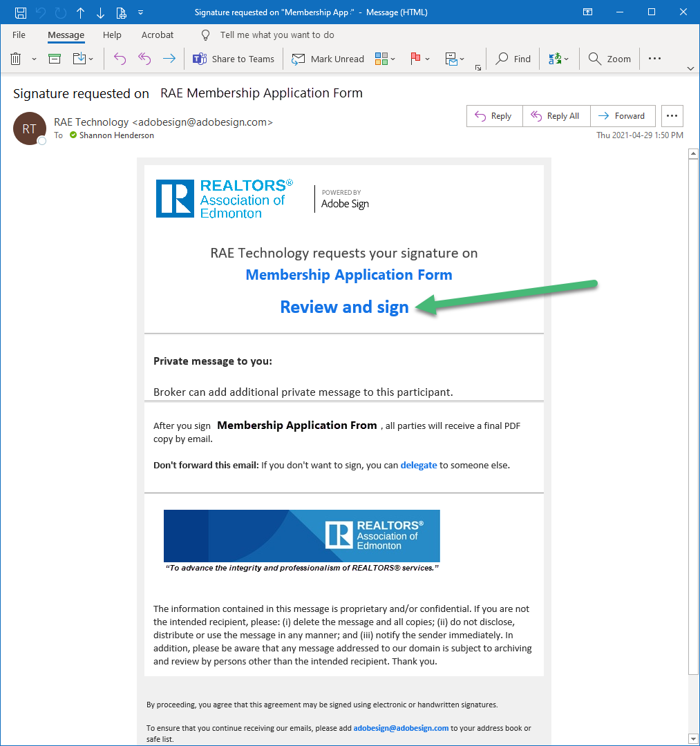This screenshot has width=700, height=746.
Task: Open the dialog launcher arrow in ribbon
Action: (x=477, y=68)
